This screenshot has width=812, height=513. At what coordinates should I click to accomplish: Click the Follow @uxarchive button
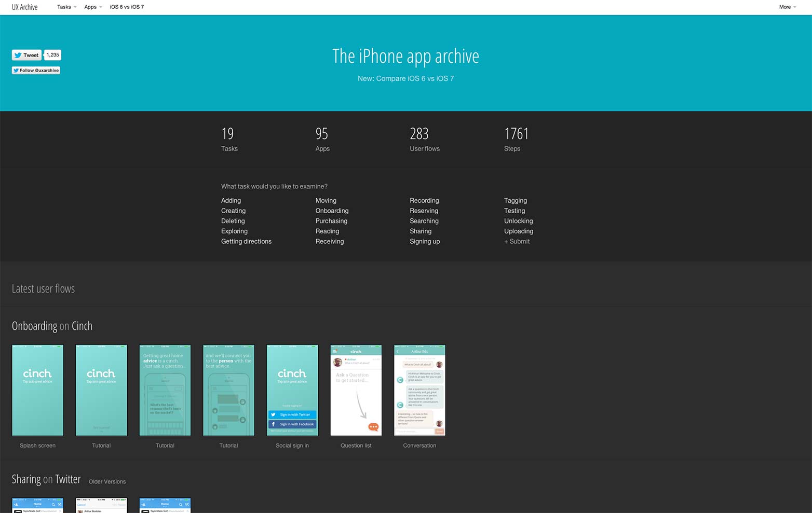(36, 70)
